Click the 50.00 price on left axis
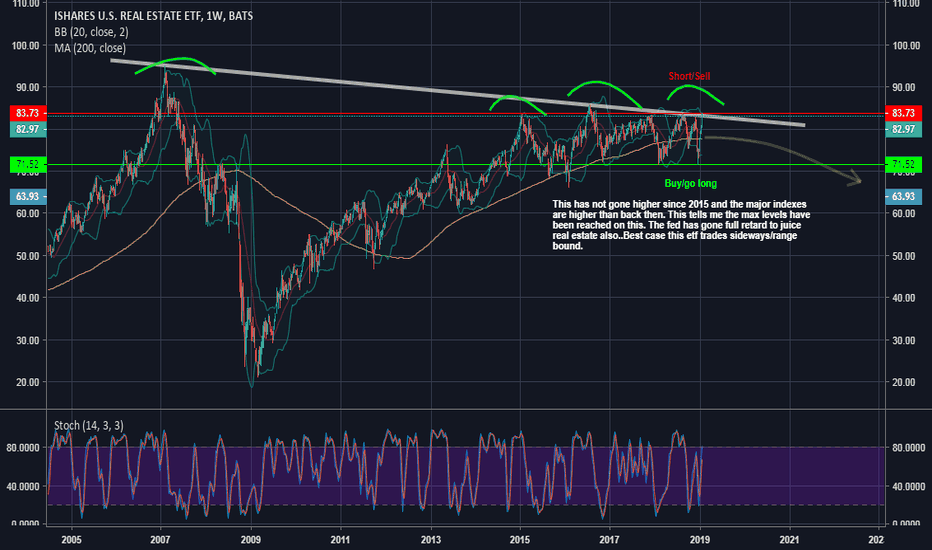The height and width of the screenshot is (550, 932). pos(28,256)
